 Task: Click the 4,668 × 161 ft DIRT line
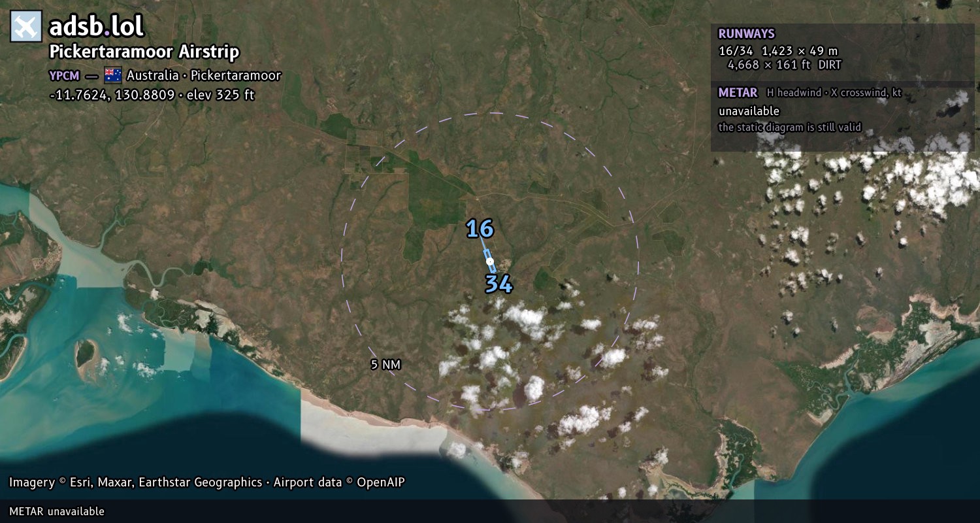[x=785, y=65]
